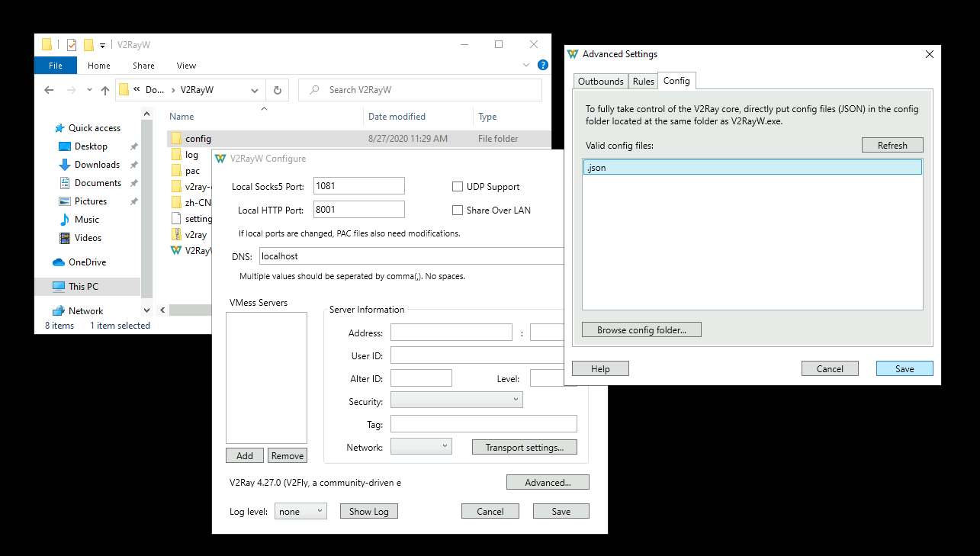Toggle the Share Over LAN checkbox
Screen dimensions: 980x556
(458, 211)
